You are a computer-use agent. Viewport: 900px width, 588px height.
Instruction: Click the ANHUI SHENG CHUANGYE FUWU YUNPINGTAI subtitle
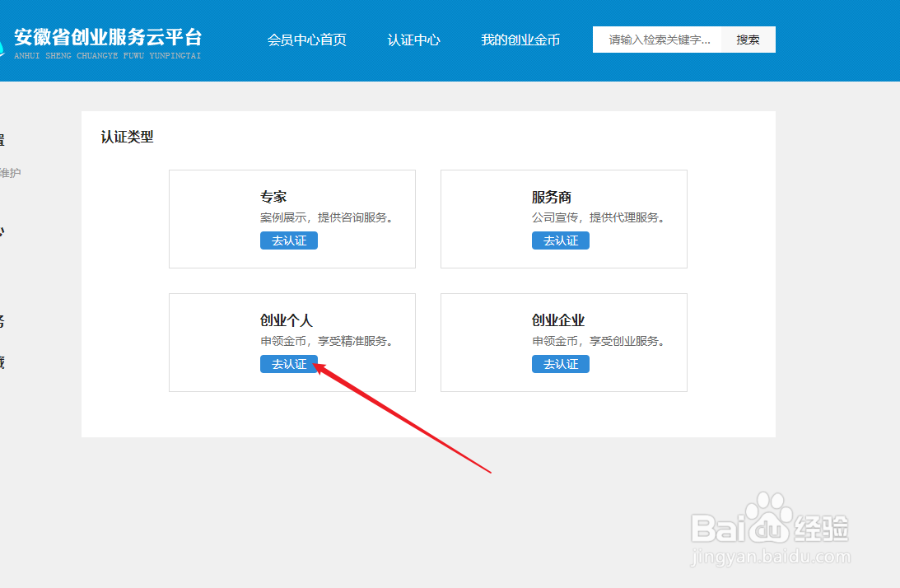click(107, 56)
